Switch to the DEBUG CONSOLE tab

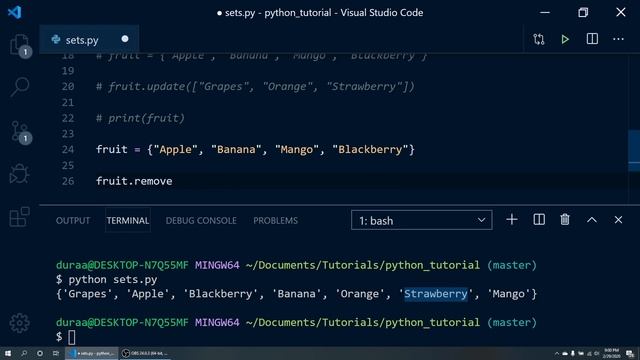[201, 220]
